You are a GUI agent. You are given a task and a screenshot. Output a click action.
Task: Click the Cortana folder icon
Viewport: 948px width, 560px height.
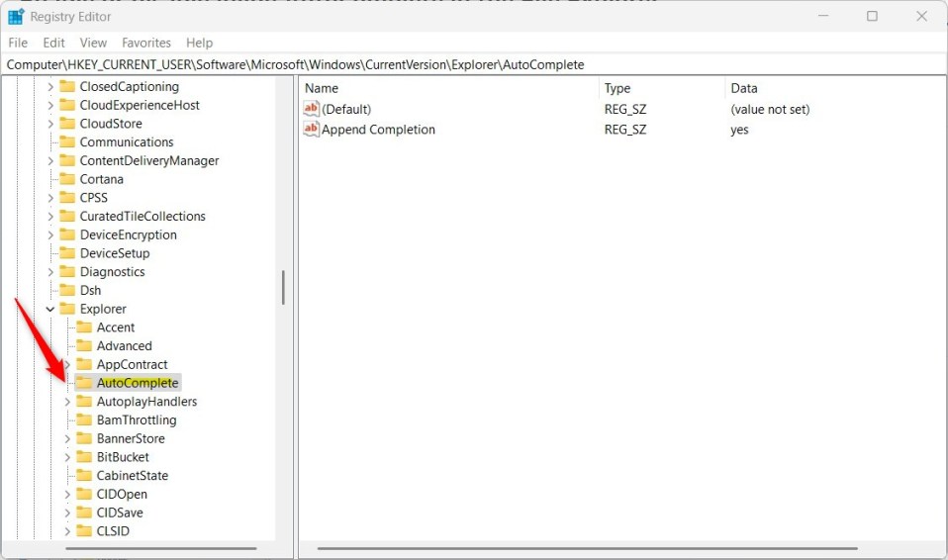[x=67, y=179]
